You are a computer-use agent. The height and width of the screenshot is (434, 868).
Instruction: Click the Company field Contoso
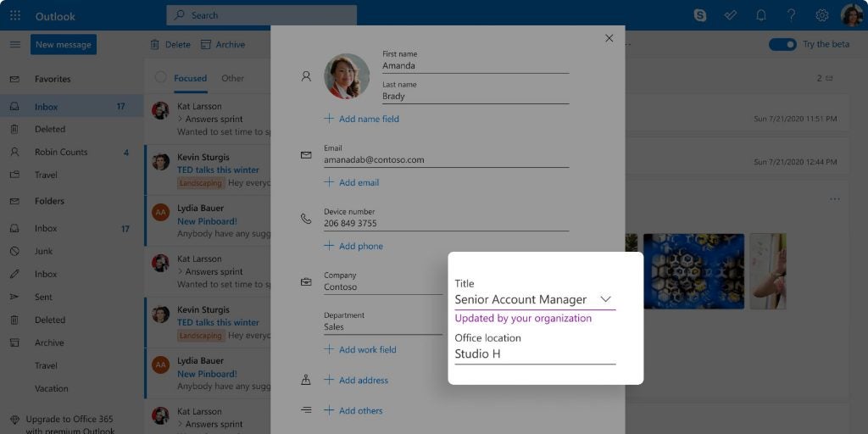click(x=383, y=287)
